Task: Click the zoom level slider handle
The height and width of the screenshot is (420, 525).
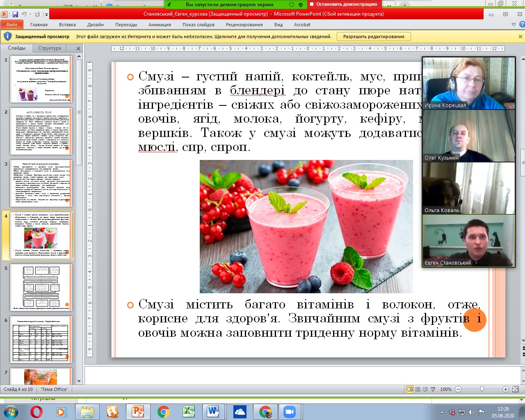Action: point(482,389)
